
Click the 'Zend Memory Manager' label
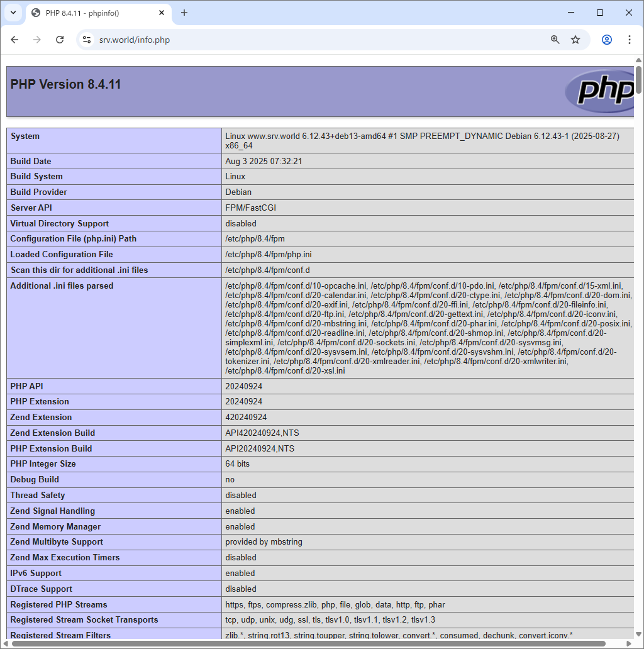(x=55, y=527)
